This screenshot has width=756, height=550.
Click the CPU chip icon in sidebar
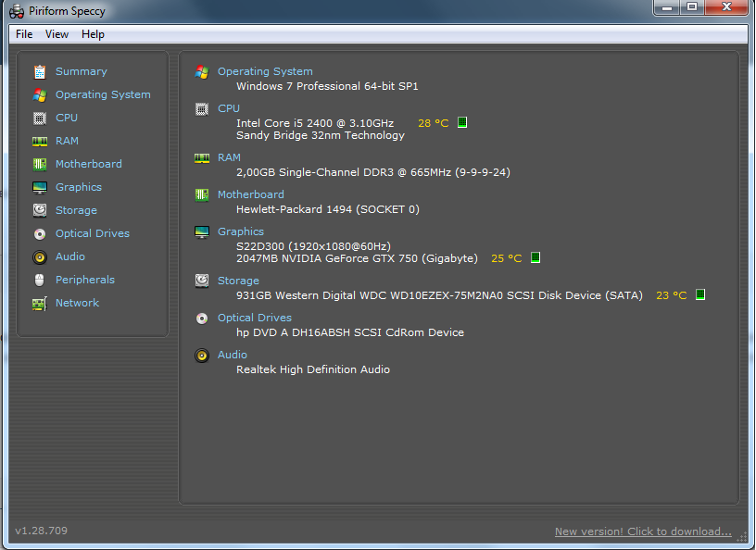click(x=40, y=119)
